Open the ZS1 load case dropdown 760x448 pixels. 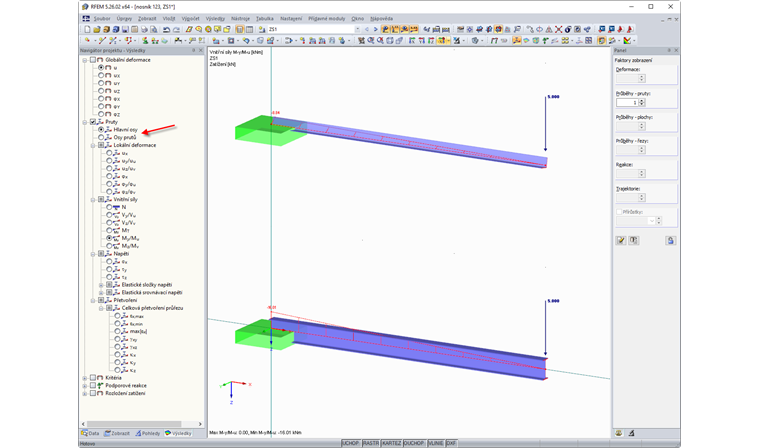tap(358, 29)
